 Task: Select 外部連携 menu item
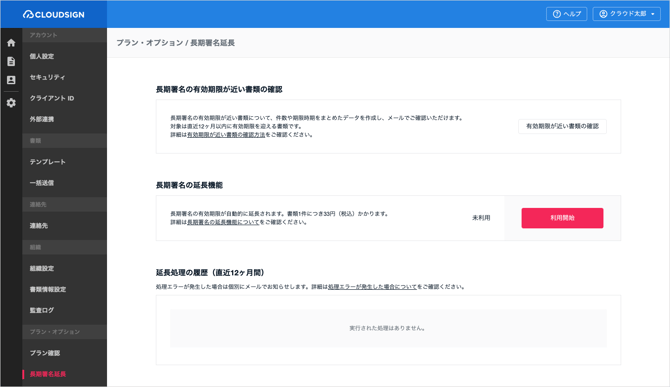(42, 119)
